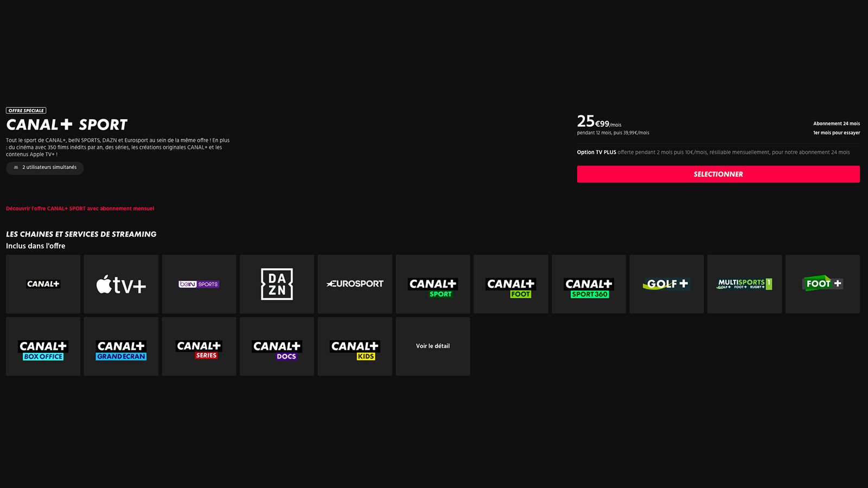Click the CANAL+ Kids tile
Viewport: 868px width, 488px height.
[x=355, y=346]
